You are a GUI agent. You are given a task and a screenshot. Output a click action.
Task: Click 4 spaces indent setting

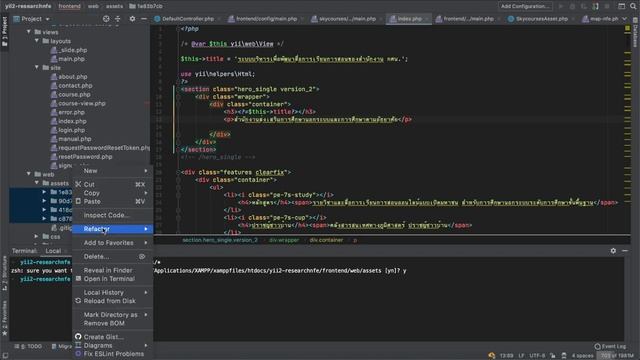[582, 356]
